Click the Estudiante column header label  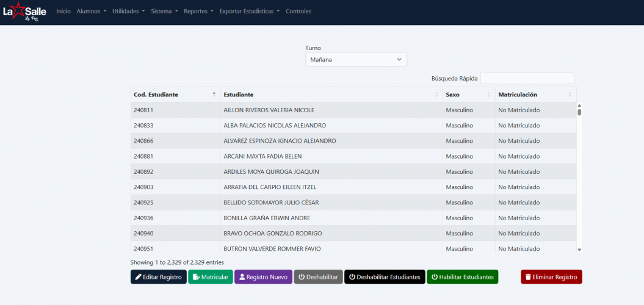(238, 95)
